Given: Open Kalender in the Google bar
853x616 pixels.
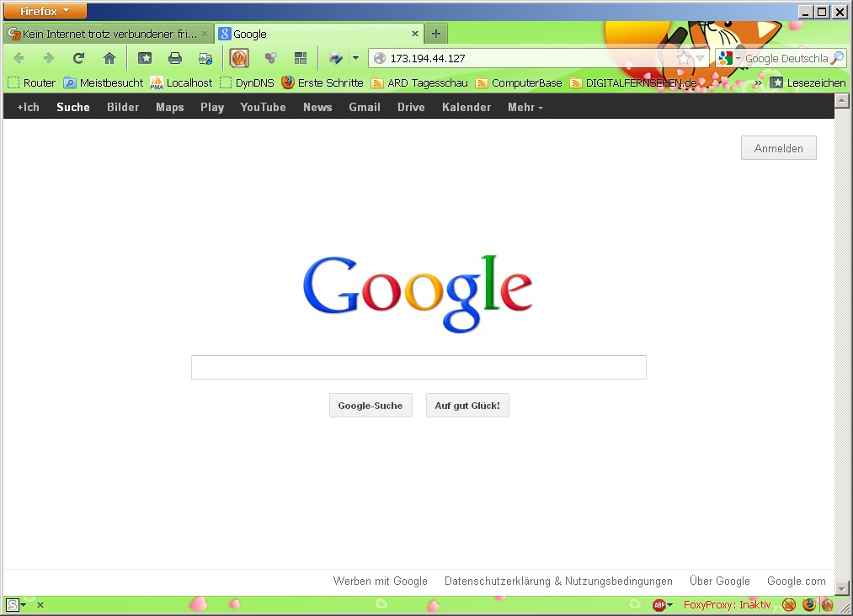Looking at the screenshot, I should click(x=466, y=107).
